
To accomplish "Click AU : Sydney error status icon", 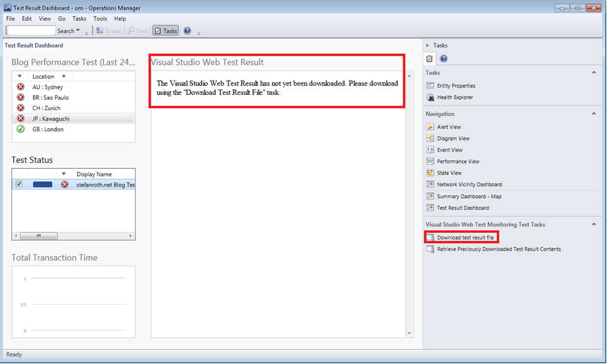I will (21, 87).
